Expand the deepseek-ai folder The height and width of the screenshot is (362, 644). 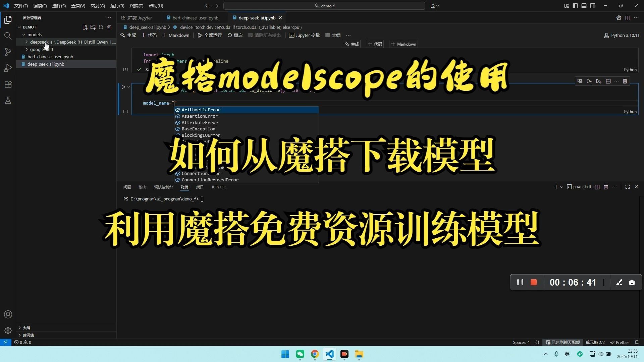tap(27, 42)
